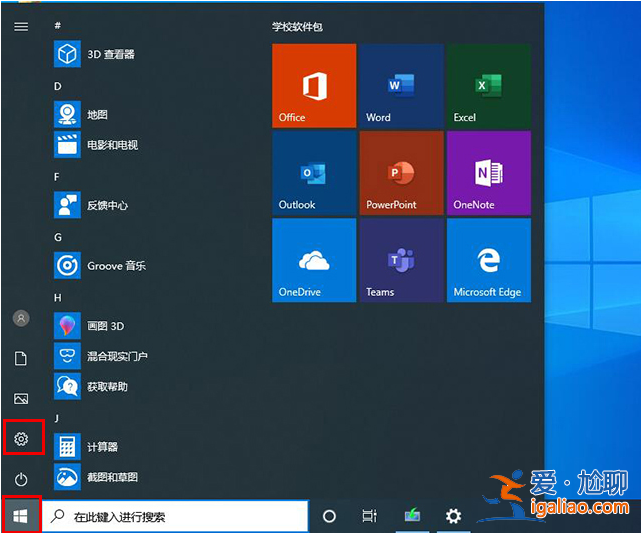The width and height of the screenshot is (641, 534).
Task: Open 3D 查看器 from the app list
Action: click(94, 54)
